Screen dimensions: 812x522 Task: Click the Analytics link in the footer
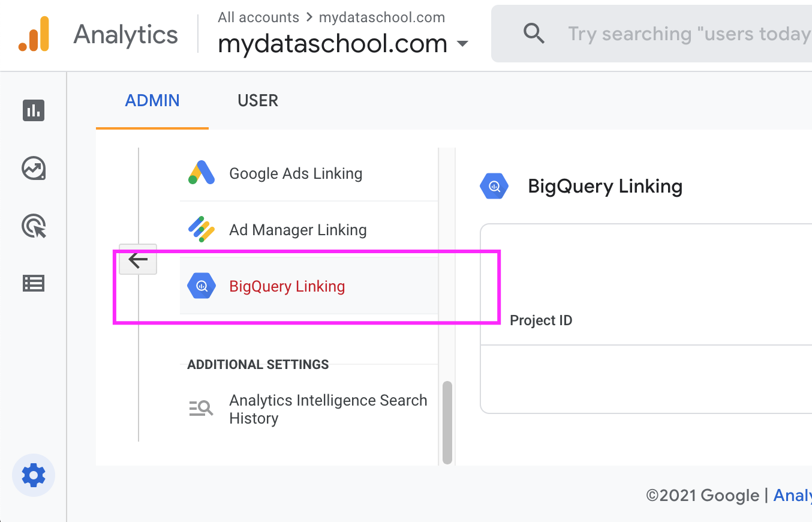click(793, 495)
